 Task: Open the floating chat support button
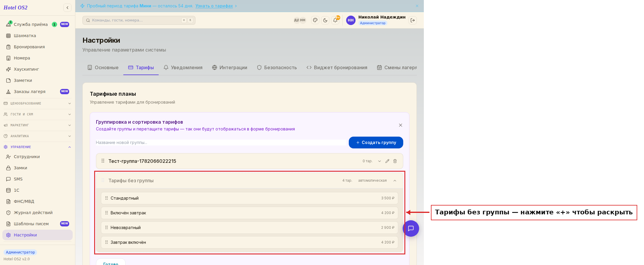(x=411, y=228)
